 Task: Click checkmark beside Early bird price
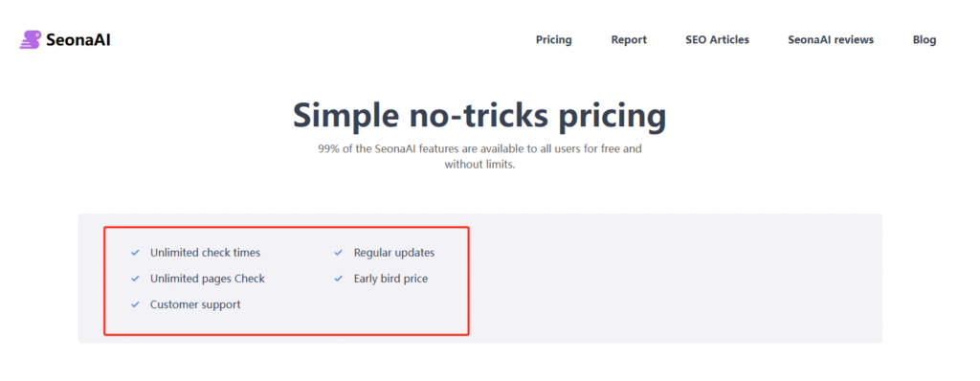coord(338,279)
